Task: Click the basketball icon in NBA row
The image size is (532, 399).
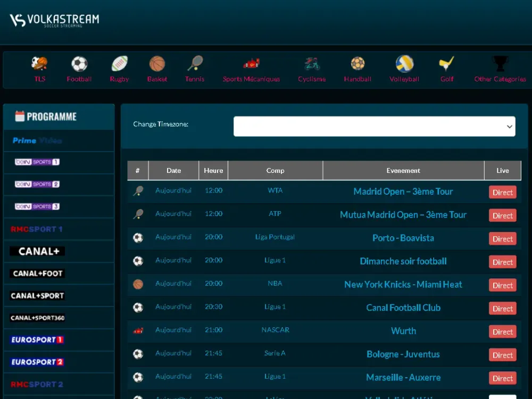Action: (x=138, y=284)
